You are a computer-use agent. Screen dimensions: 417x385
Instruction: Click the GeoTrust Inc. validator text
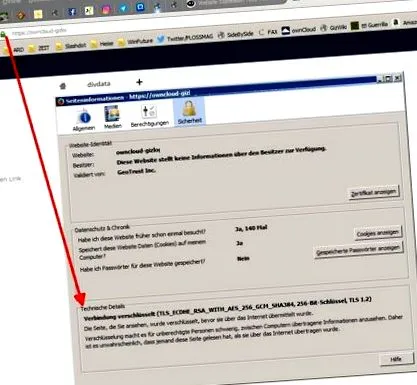(x=137, y=172)
